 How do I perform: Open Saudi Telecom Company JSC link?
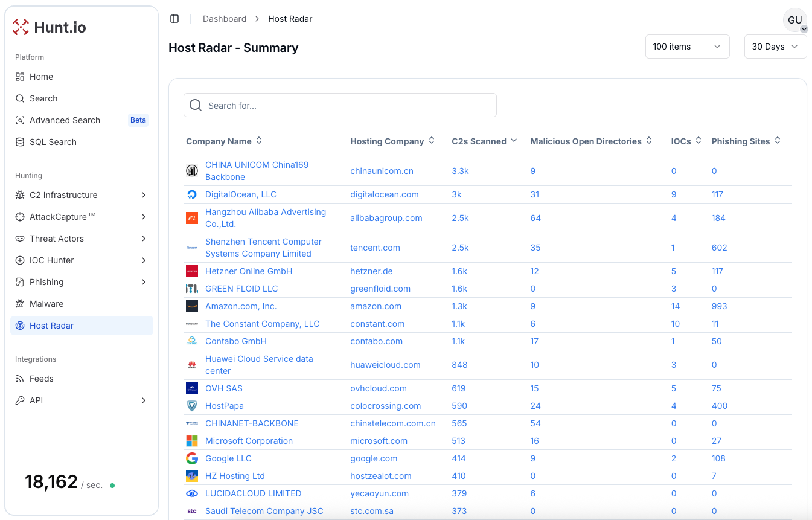pyautogui.click(x=264, y=511)
